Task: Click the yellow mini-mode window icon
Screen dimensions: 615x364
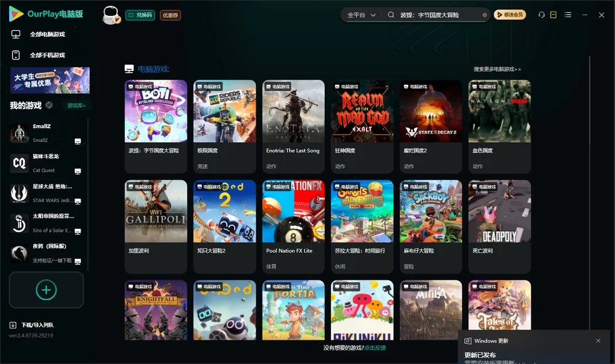Action: 553,15
